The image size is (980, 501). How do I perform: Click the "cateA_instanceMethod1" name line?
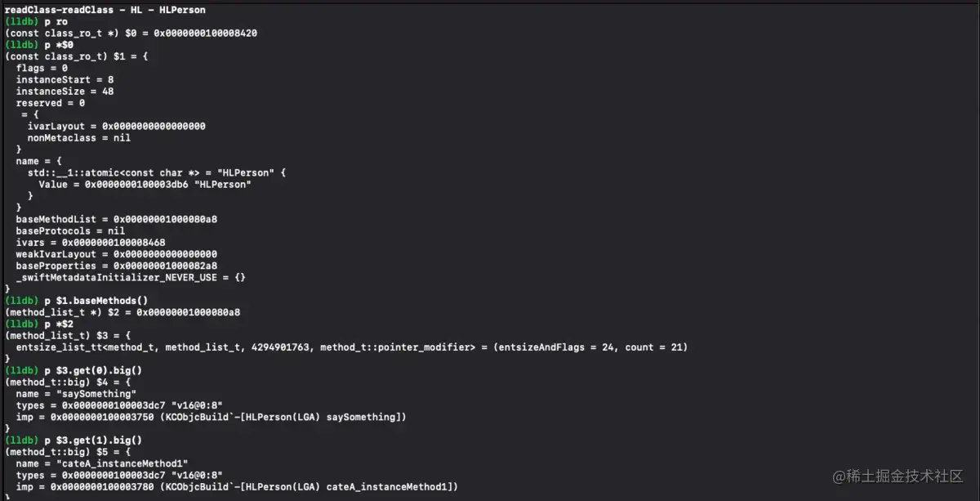pyautogui.click(x=102, y=463)
